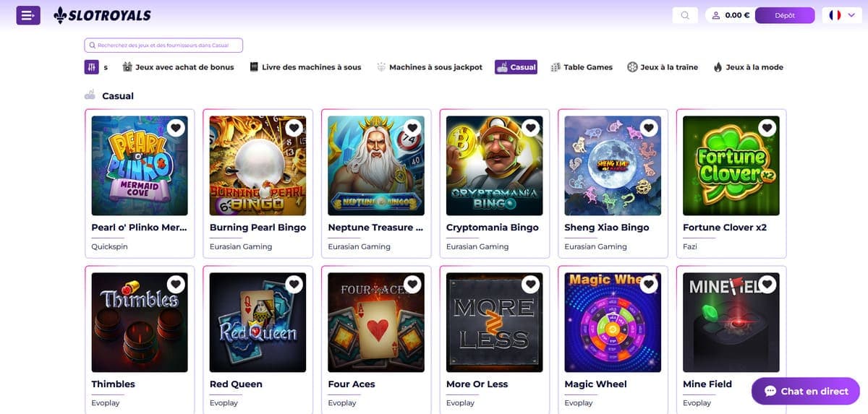
Task: Open Thimbles game thumbnail
Action: pos(140,322)
